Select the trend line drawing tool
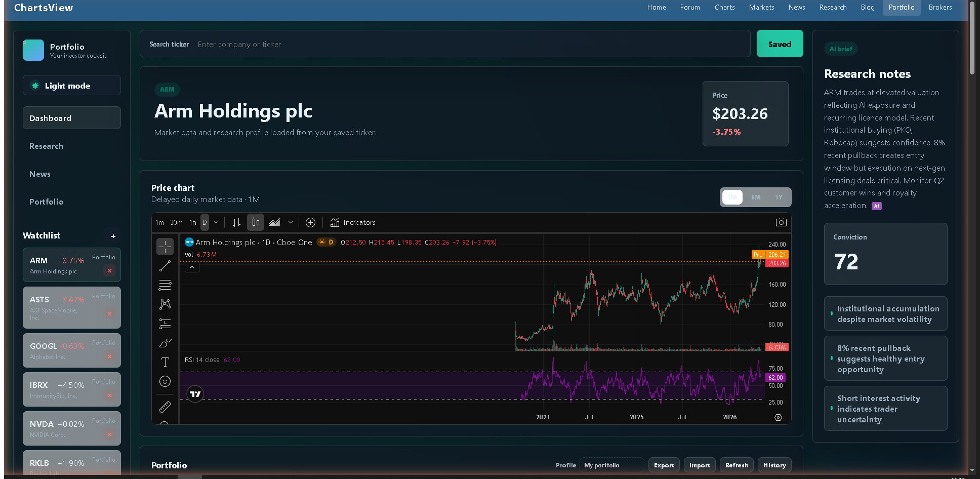 coord(165,266)
